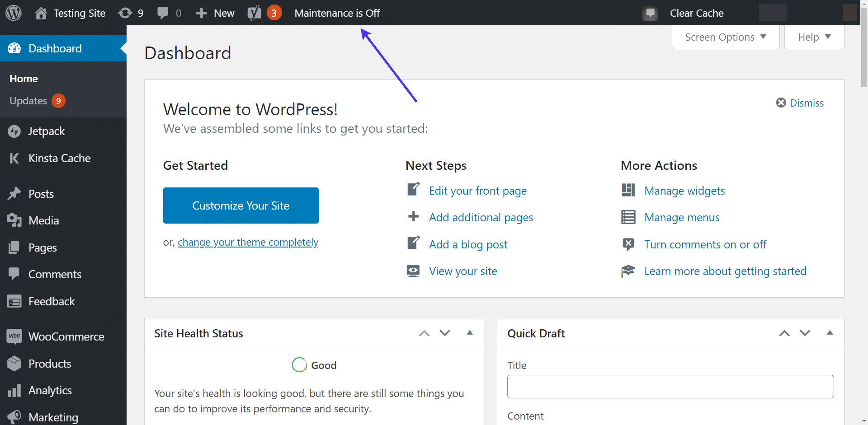The height and width of the screenshot is (425, 868).
Task: Dismiss the Welcome to WordPress panel
Action: click(800, 103)
